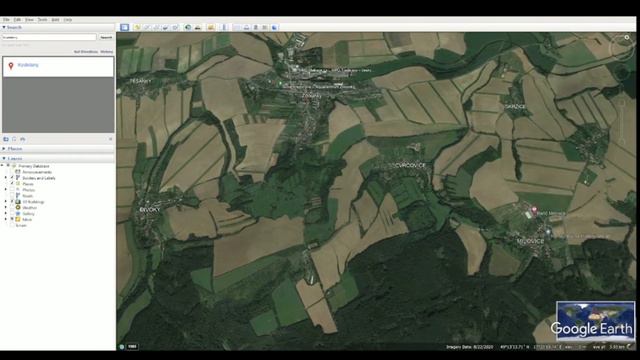The image size is (640, 360).
Task: Enable the Roads layer checkbox
Action: tap(12, 196)
